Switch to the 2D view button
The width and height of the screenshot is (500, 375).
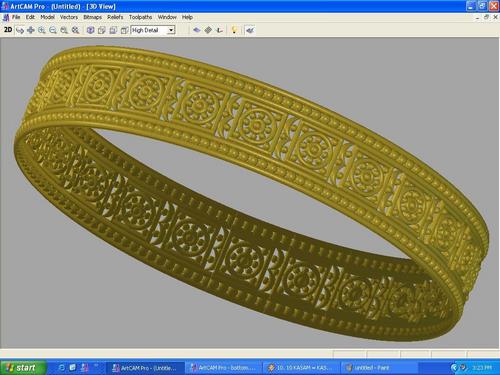pyautogui.click(x=8, y=30)
